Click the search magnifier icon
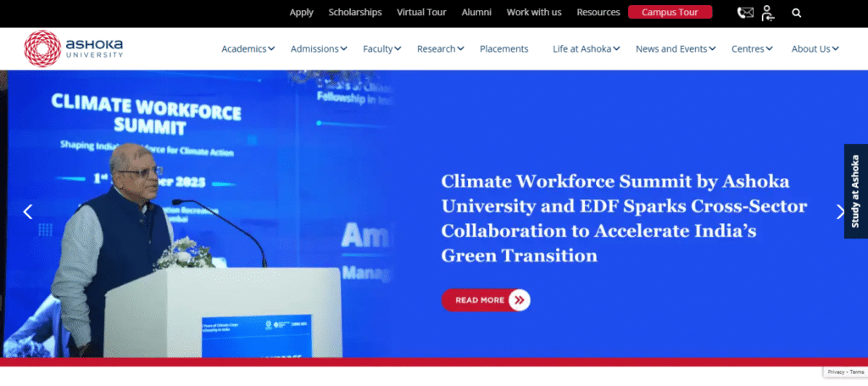868x386 pixels. (796, 13)
